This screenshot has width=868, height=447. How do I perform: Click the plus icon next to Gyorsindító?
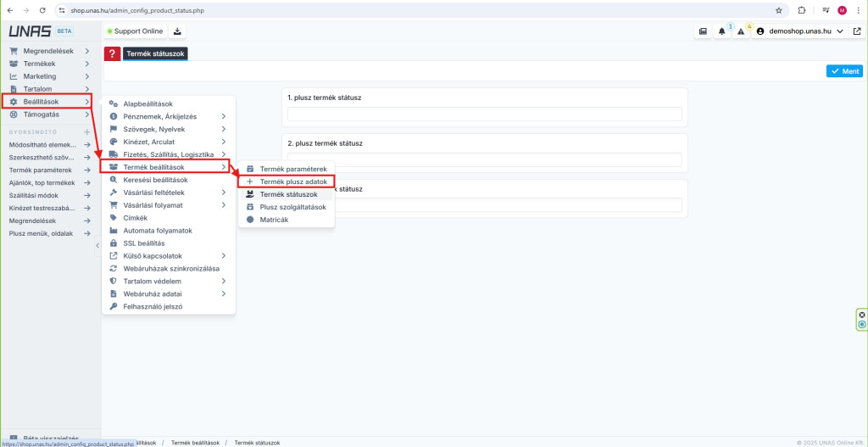click(x=86, y=132)
